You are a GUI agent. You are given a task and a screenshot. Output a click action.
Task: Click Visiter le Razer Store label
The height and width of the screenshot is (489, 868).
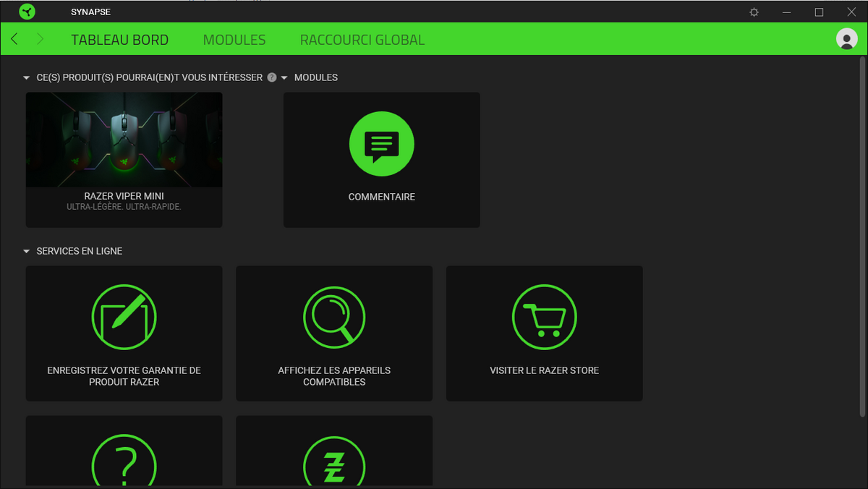pos(544,370)
